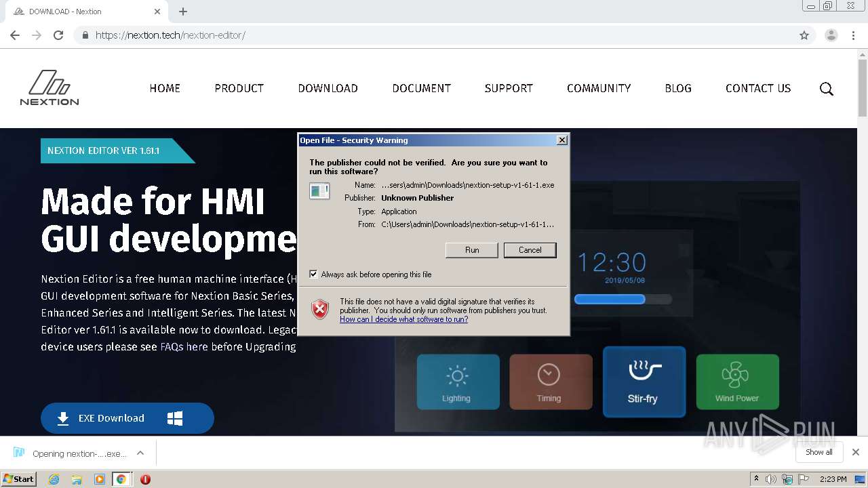Click the Windows Start button
Viewport: 868px width, 488px height.
[x=19, y=479]
